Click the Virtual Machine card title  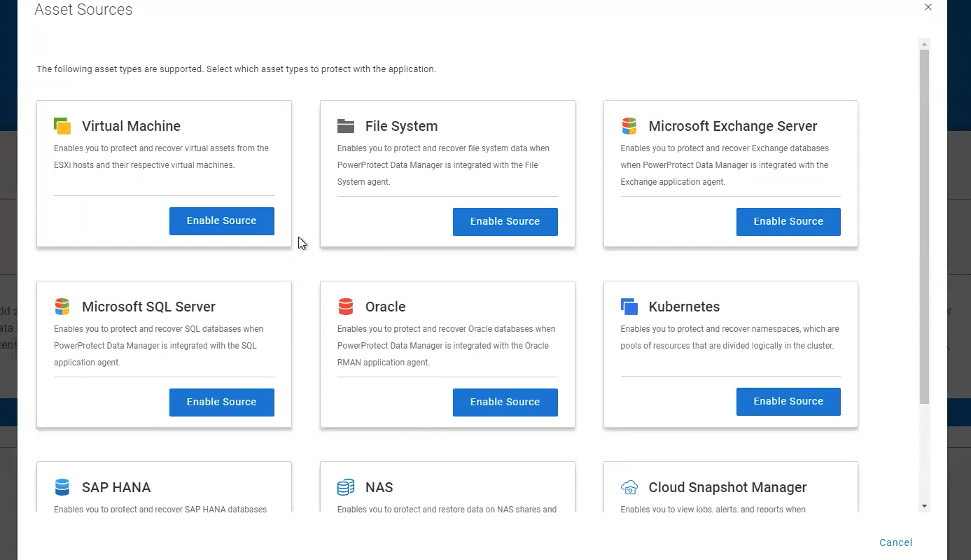131,126
